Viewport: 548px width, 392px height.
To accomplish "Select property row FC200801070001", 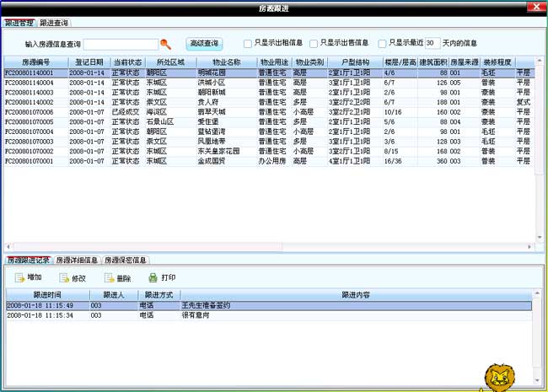I will click(x=30, y=159).
